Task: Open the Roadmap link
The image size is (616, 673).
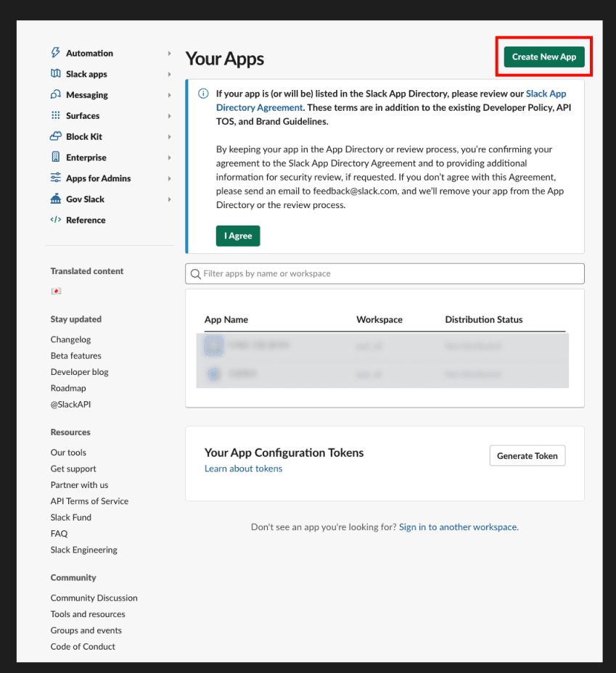Action: [68, 388]
